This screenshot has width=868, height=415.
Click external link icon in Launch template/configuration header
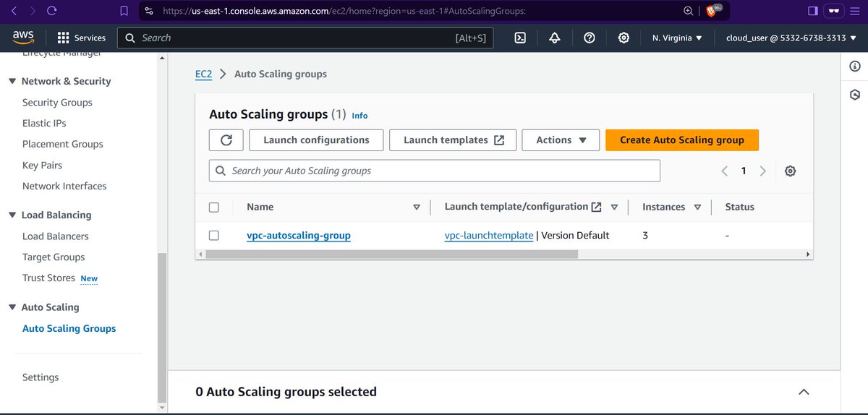click(x=596, y=207)
